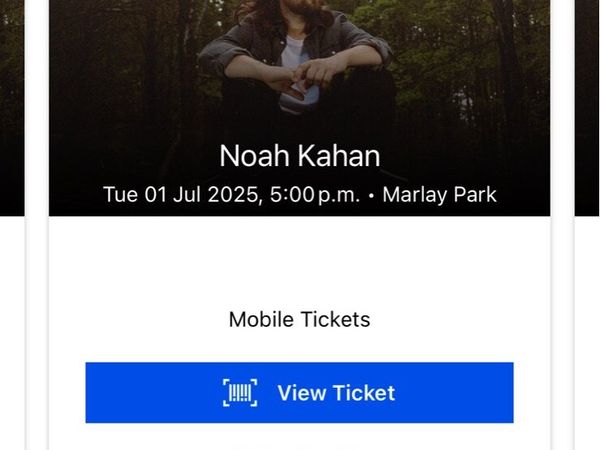Click the 5:00 p.m. start time
Image resolution: width=600 pixels, height=450 pixels.
(315, 194)
